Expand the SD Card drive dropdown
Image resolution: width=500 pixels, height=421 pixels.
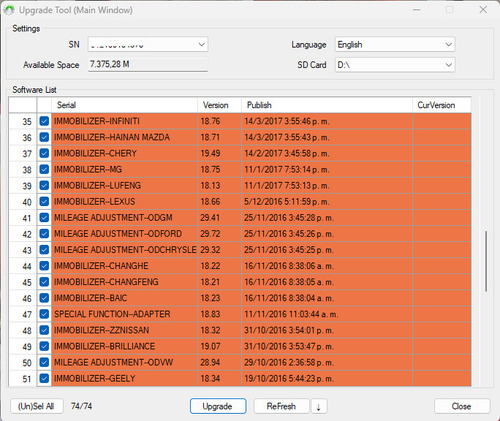(395, 65)
